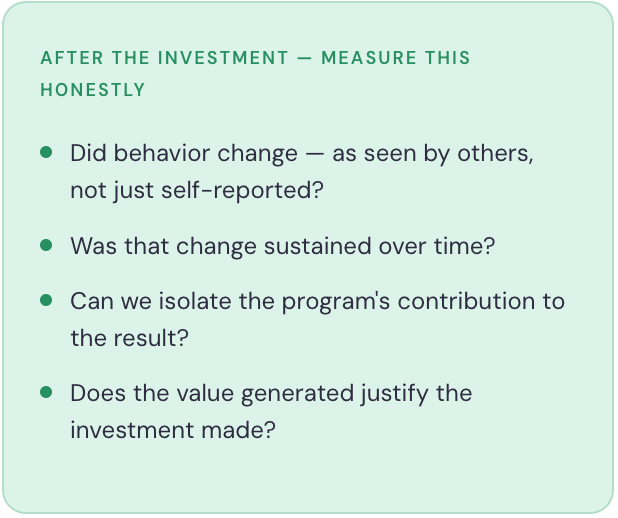
Task: Click the bullet dot before "Was that change sustained"
Action: point(46,244)
